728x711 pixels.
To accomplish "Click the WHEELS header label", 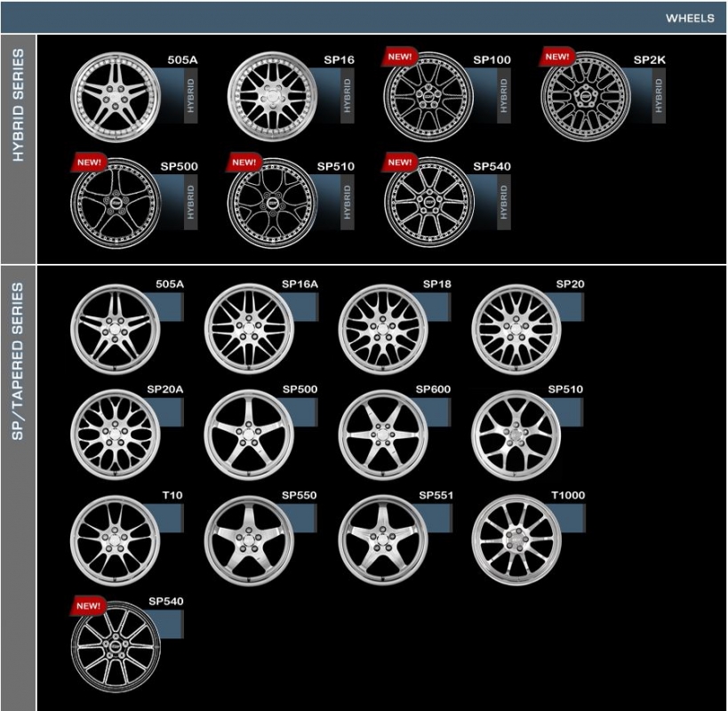I will (x=690, y=18).
